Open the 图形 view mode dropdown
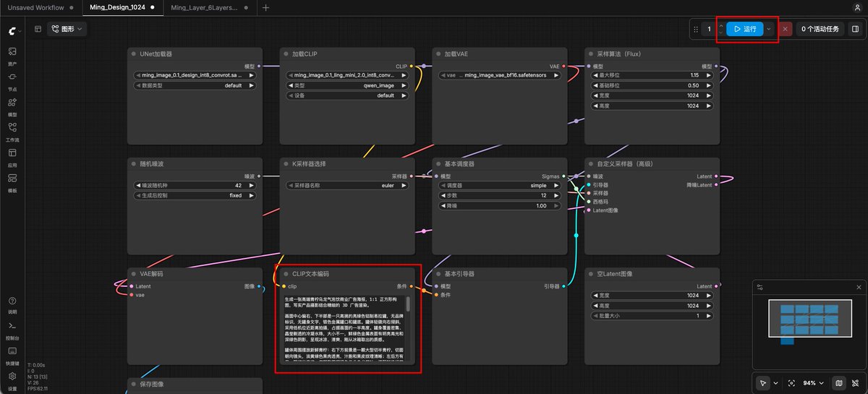Screen dimensions: 868x394 click(x=67, y=29)
